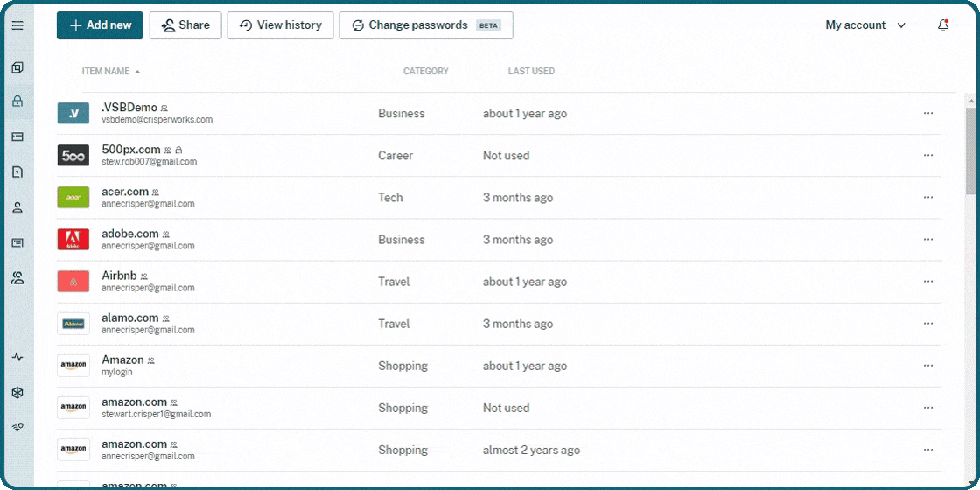The height and width of the screenshot is (490, 980).
Task: Click mylogin username text
Action: (117, 372)
